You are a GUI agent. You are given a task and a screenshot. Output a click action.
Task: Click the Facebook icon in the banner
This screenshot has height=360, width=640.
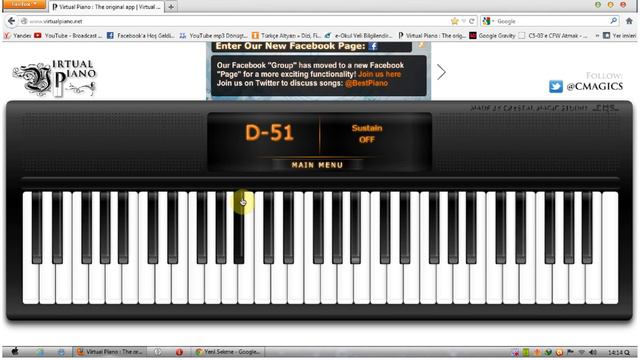pos(373,46)
